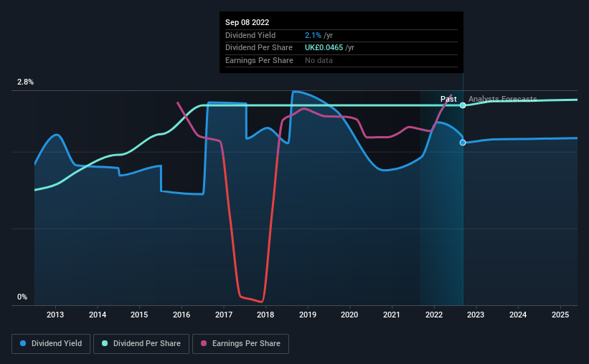Select the Dividend Per Share data point marker
Image resolution: width=589 pixels, height=364 pixels.
pos(463,105)
